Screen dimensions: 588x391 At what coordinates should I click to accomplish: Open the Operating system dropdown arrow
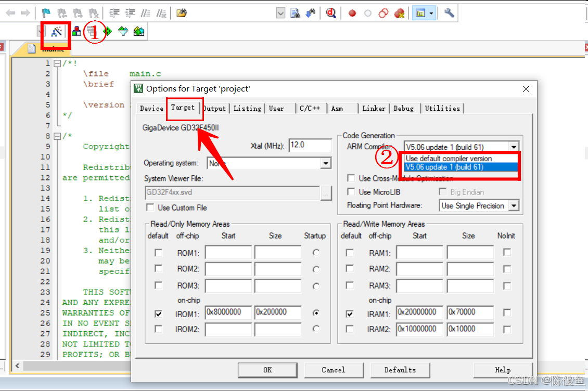pyautogui.click(x=326, y=163)
